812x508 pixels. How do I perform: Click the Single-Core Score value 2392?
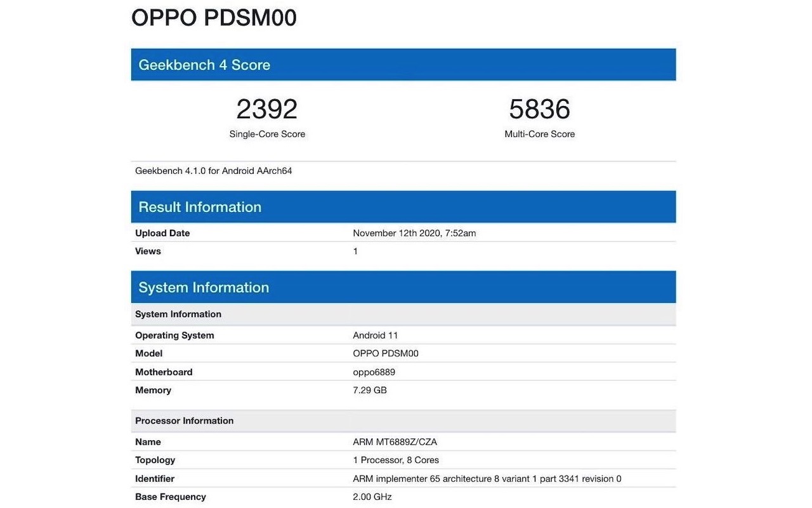266,109
